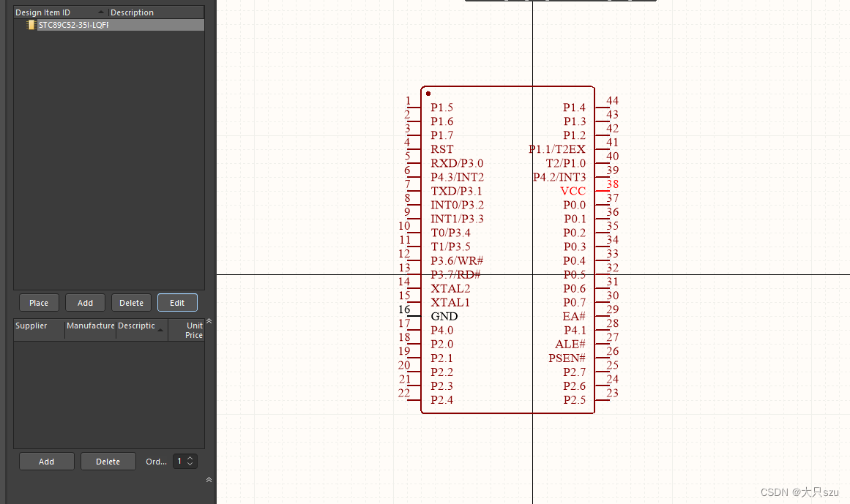Click pin number 44 at top right
This screenshot has height=504, width=850.
click(613, 101)
